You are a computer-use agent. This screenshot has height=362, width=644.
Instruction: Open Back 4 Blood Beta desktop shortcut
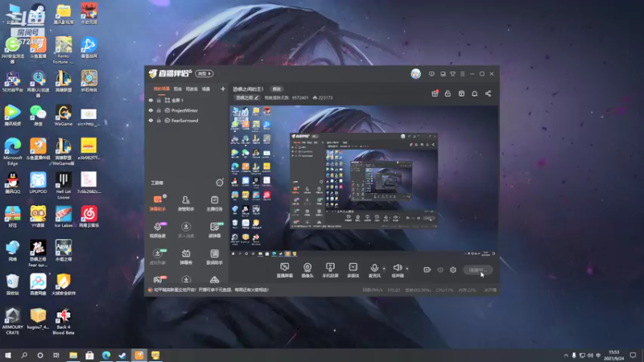(x=64, y=321)
